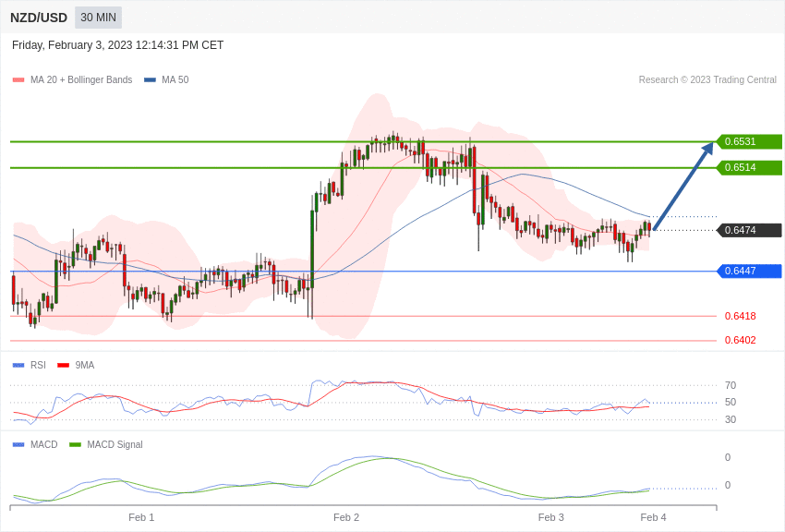785x532 pixels.
Task: Click the NZD/USD symbol title
Action: pos(39,18)
